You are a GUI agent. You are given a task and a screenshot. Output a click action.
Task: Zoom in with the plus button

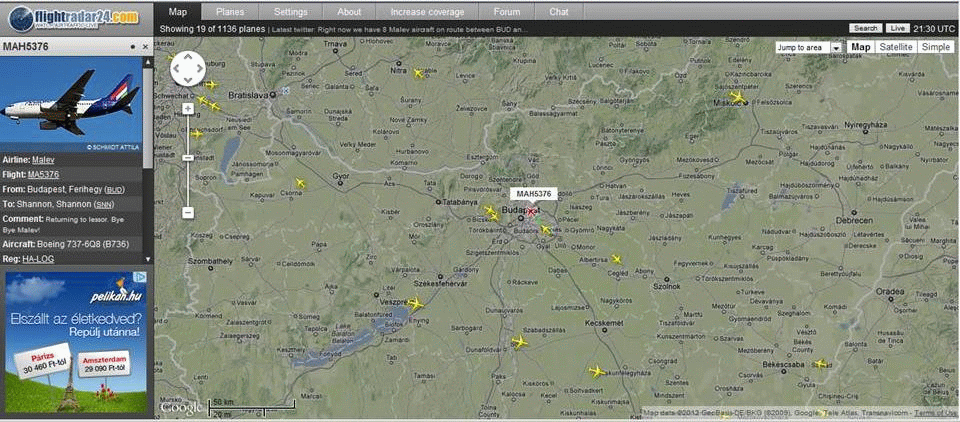click(x=188, y=108)
